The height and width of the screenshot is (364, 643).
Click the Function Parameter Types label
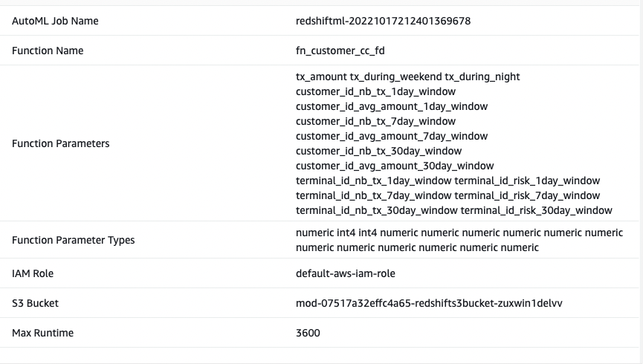tap(73, 240)
